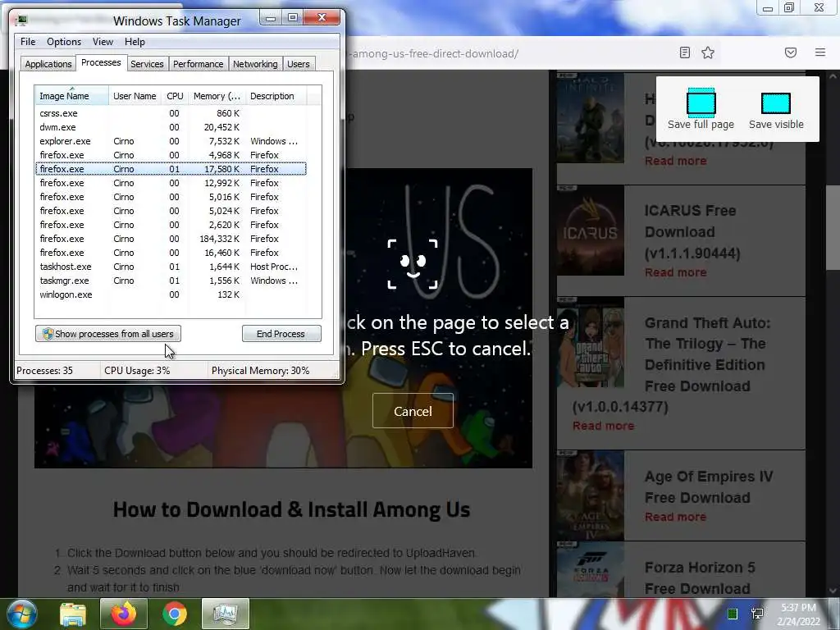Click the taskbar clock showing 5:37 PM
The image size is (840, 630).
tap(799, 614)
